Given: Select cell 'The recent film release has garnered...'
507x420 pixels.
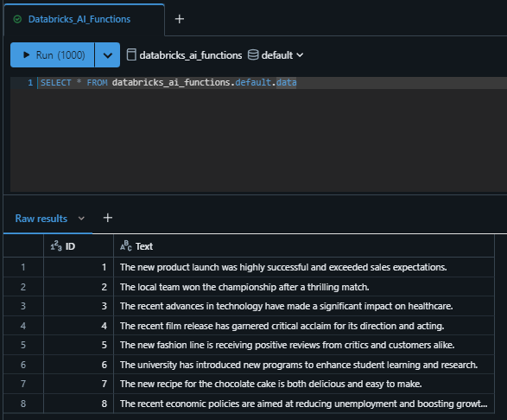Looking at the screenshot, I should point(304,326).
